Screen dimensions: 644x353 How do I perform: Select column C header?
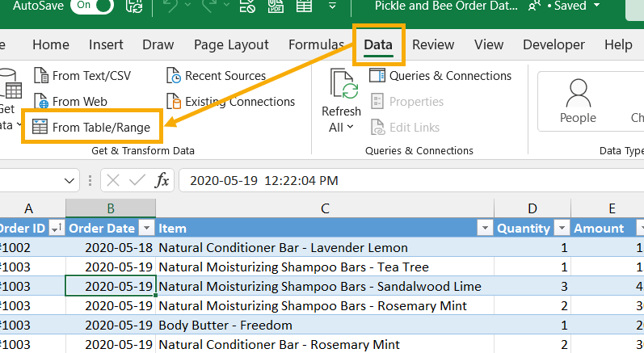(325, 208)
